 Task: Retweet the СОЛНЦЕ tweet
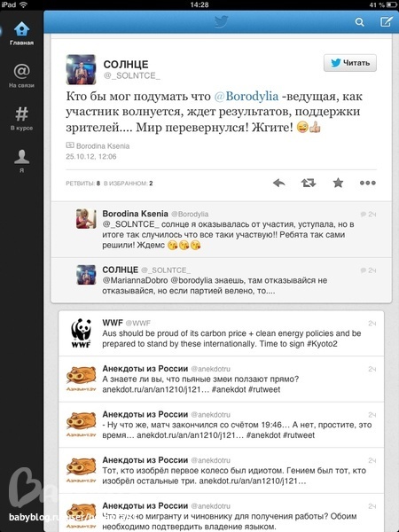click(x=309, y=184)
